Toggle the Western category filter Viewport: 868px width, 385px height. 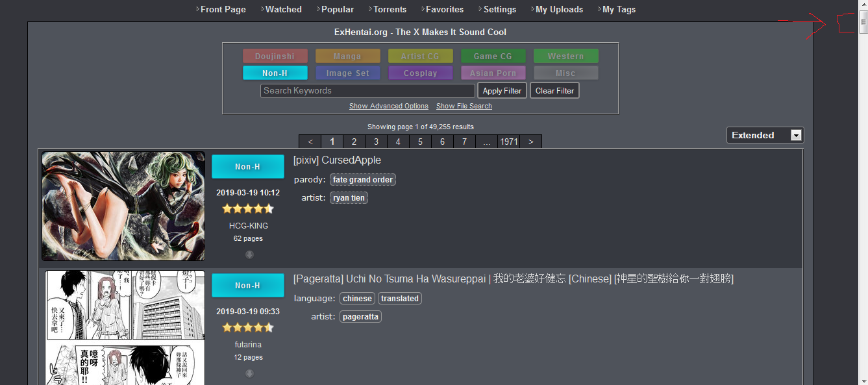(565, 56)
